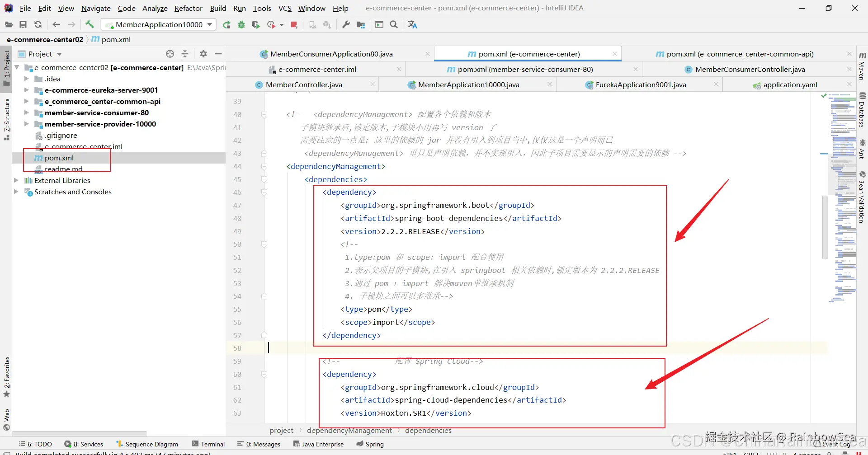This screenshot has width=868, height=455.
Task: Navigate forward with the right arrow icon
Action: click(x=71, y=24)
